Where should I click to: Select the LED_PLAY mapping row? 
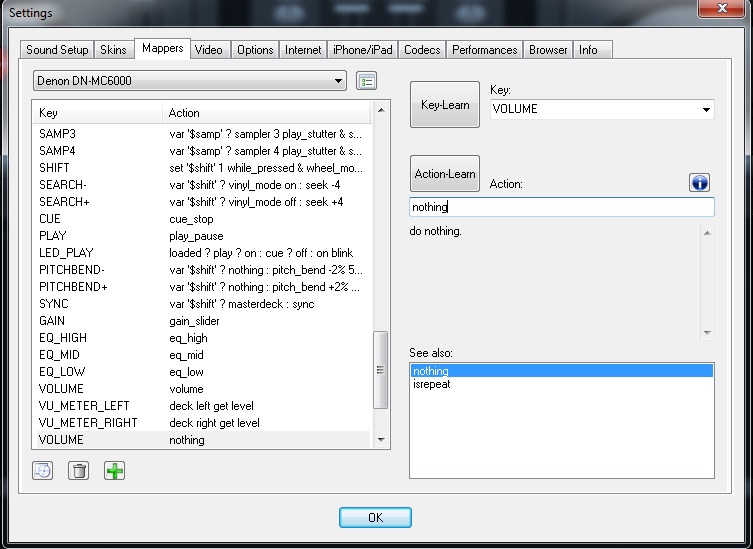pyautogui.click(x=204, y=253)
